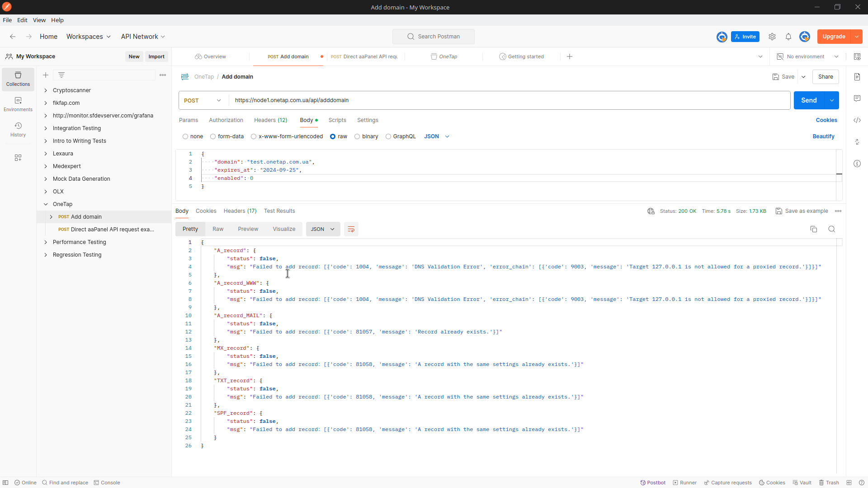Open the History sidebar panel
This screenshot has height=488, width=868.
pyautogui.click(x=18, y=129)
